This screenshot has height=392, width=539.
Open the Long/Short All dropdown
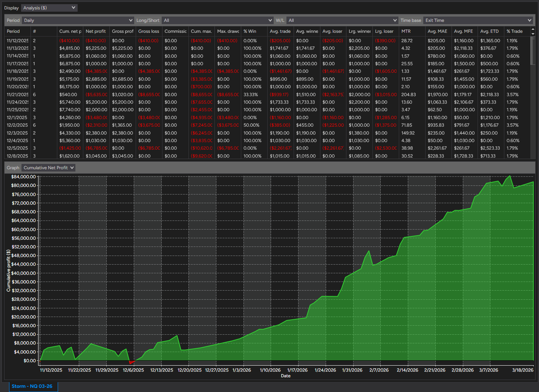tap(217, 20)
